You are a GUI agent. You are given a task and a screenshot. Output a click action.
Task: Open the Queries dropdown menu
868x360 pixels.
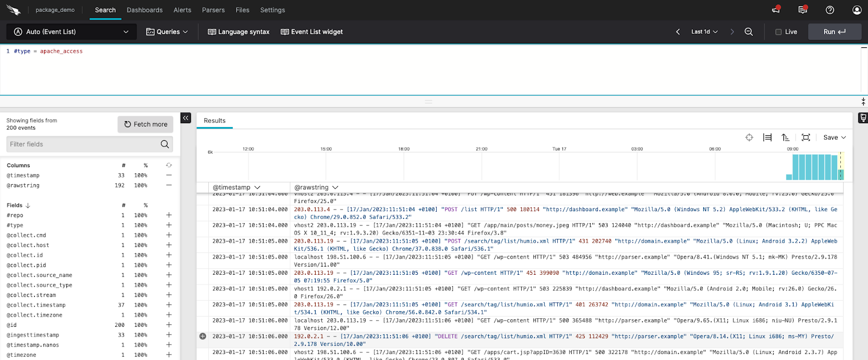point(167,32)
